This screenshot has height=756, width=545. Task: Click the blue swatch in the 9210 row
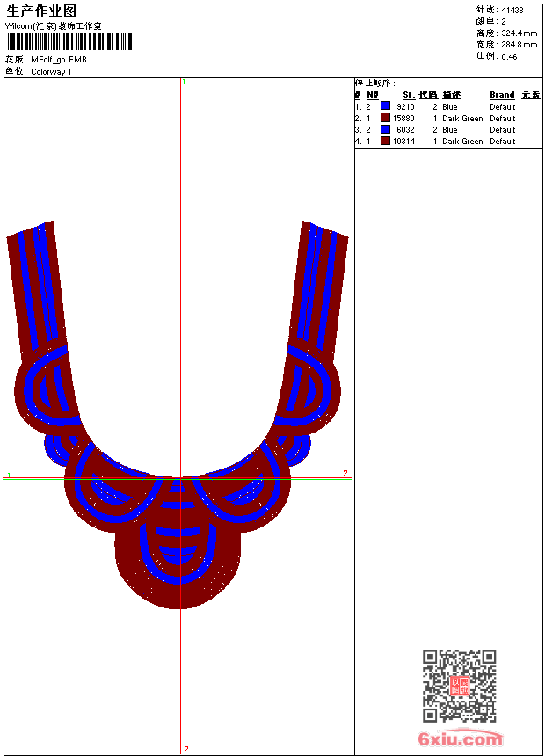[385, 105]
